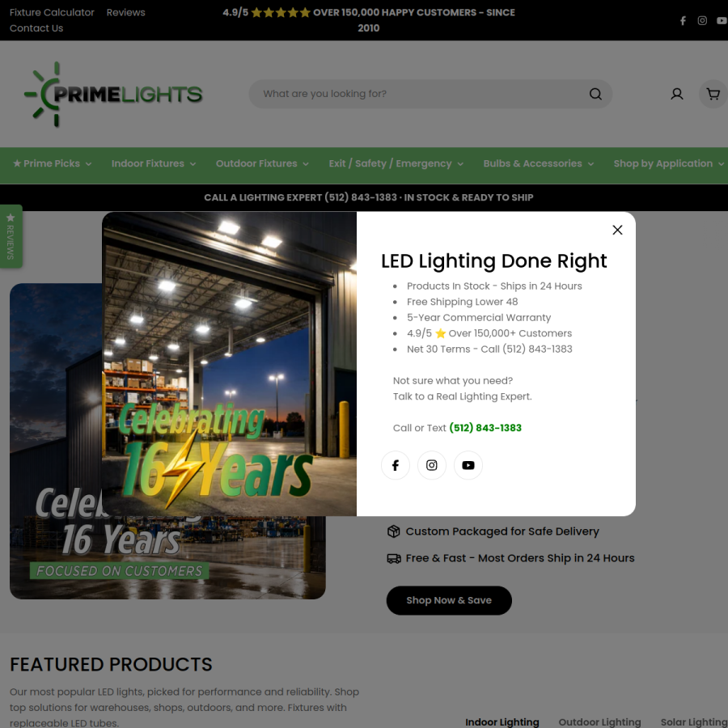The height and width of the screenshot is (728, 728).
Task: Click Celebrating 16 Years popup image
Action: pyautogui.click(x=230, y=364)
